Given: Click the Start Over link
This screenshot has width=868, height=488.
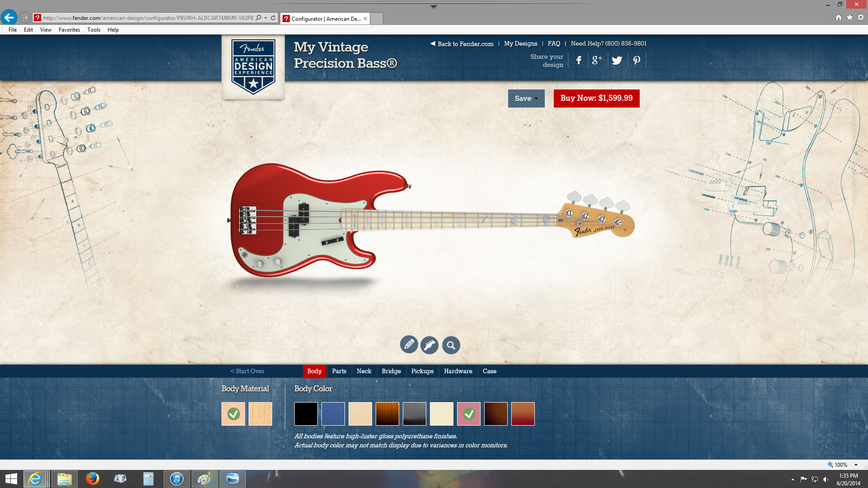Looking at the screenshot, I should tap(248, 371).
